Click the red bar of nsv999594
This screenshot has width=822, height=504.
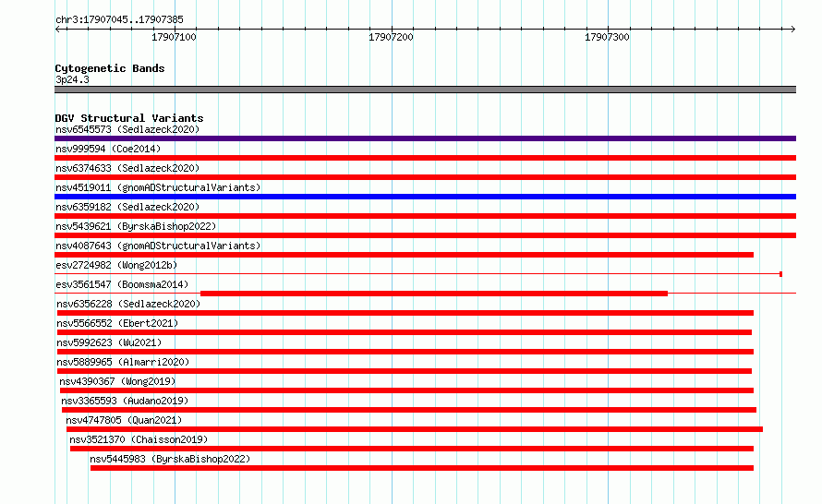pyautogui.click(x=425, y=158)
